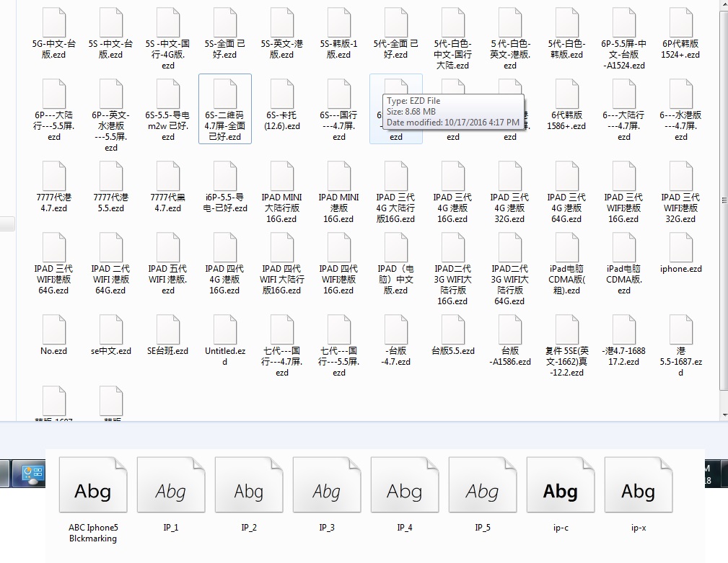Click the Untitled.ezd file
Viewport: 728px width, 563px height.
coord(225,331)
